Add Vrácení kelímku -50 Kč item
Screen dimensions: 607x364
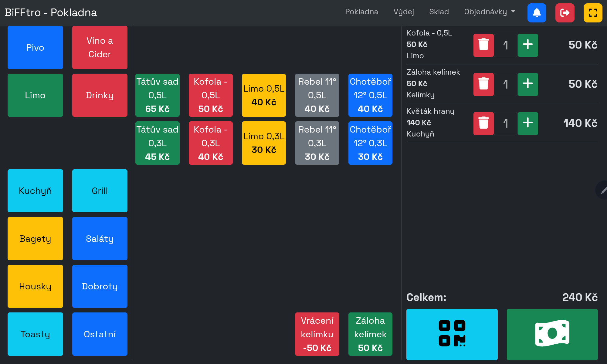(x=317, y=334)
